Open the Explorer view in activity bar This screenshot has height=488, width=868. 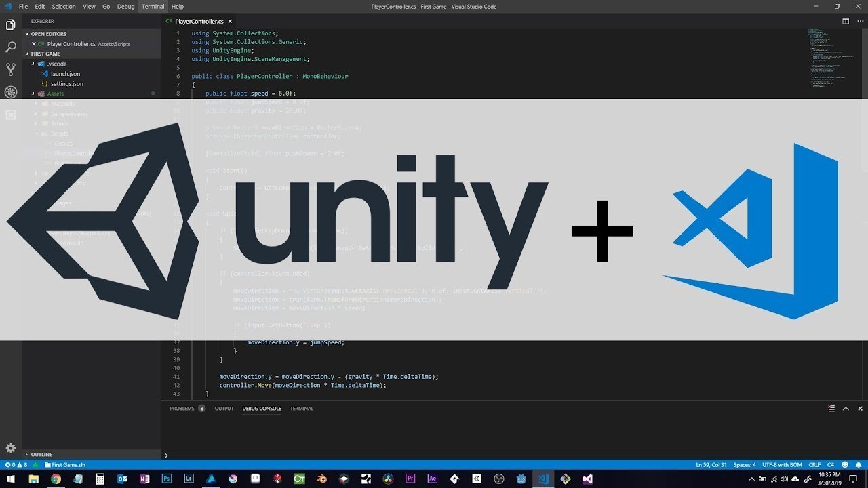coord(11,25)
